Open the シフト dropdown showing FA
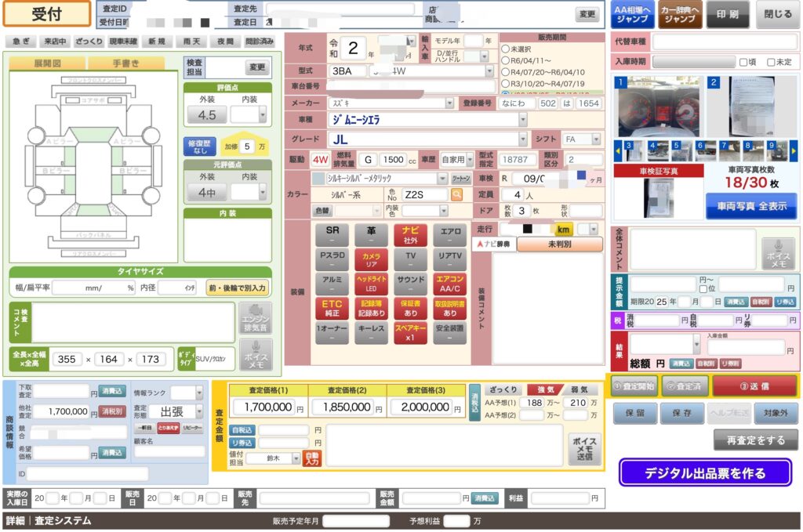The image size is (803, 532). click(x=596, y=139)
